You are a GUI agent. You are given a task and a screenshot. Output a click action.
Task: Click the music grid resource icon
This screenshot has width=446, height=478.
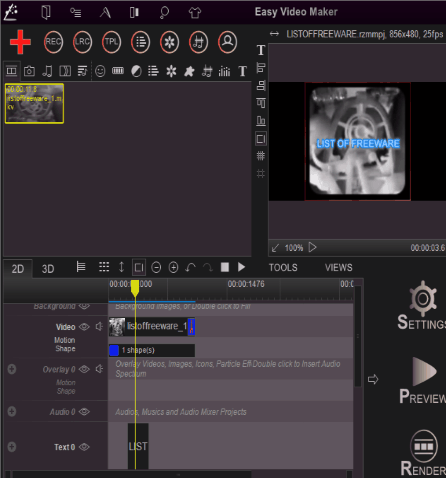(x=207, y=71)
